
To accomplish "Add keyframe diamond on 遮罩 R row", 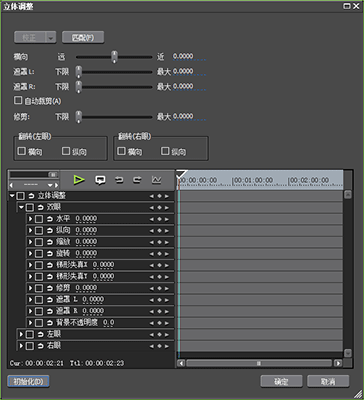I will [x=159, y=311].
